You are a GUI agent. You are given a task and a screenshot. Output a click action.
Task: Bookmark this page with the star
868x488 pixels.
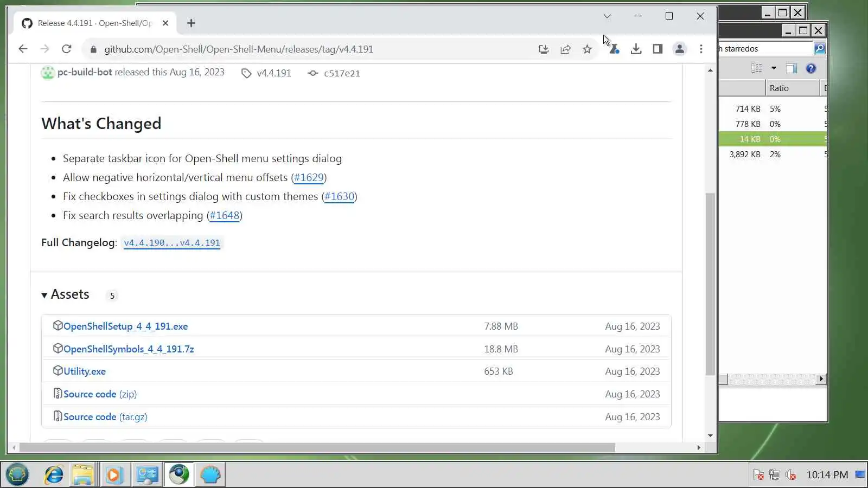tap(587, 49)
